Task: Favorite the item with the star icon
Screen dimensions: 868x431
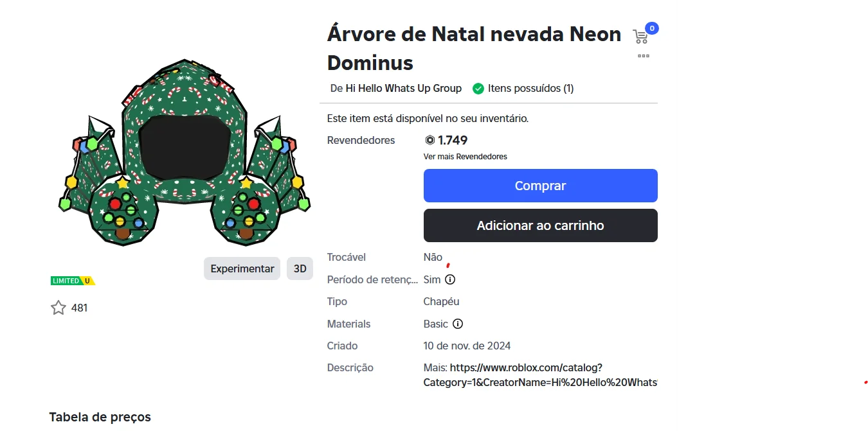Action: pos(59,308)
